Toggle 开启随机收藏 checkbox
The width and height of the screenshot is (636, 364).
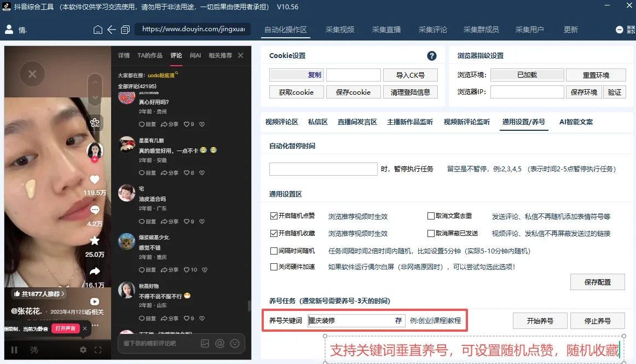(x=274, y=233)
